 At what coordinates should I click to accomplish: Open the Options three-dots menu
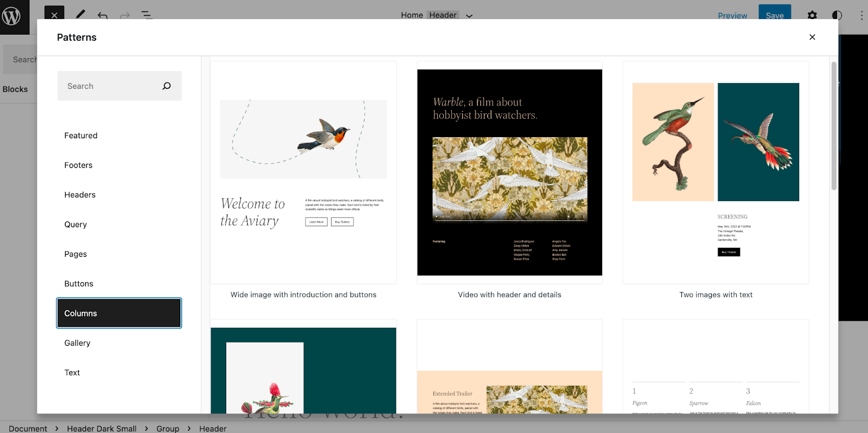861,15
